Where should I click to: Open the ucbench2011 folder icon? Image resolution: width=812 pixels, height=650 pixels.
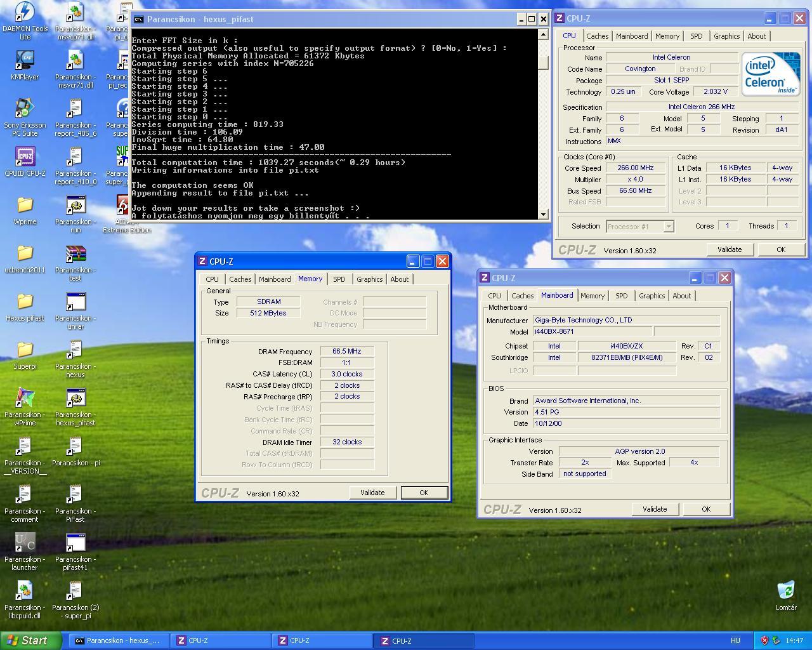[25, 253]
